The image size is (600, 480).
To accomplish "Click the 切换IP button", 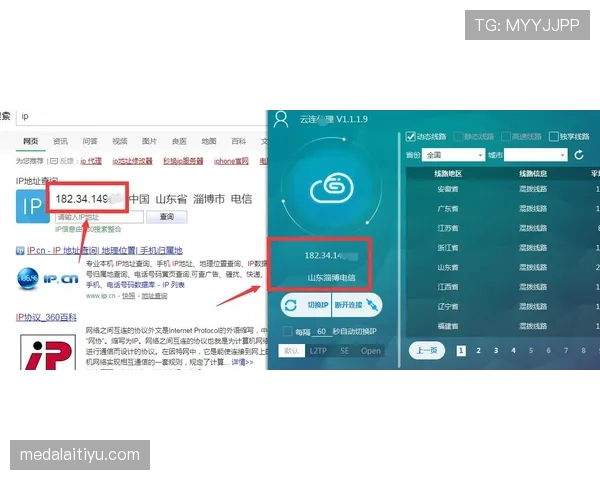I will pyautogui.click(x=306, y=305).
